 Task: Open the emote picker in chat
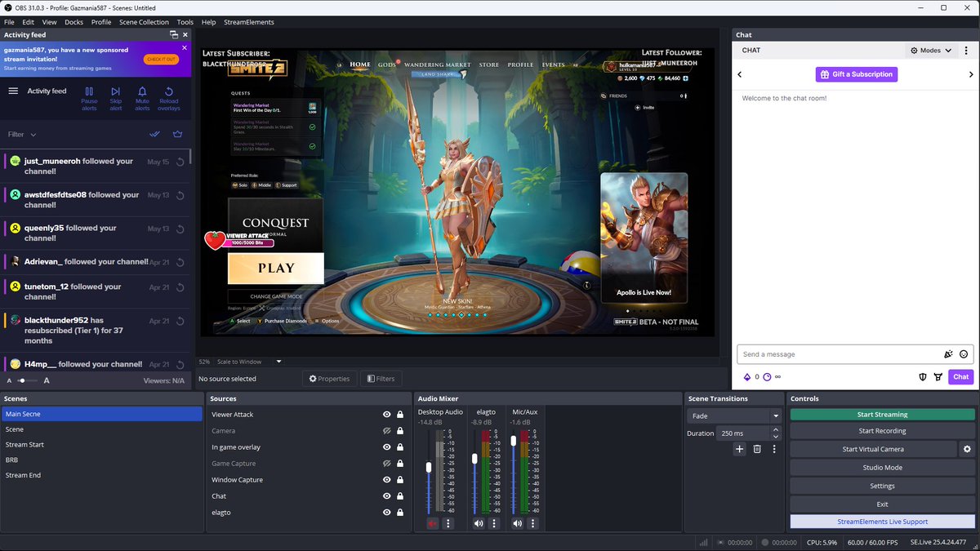964,354
